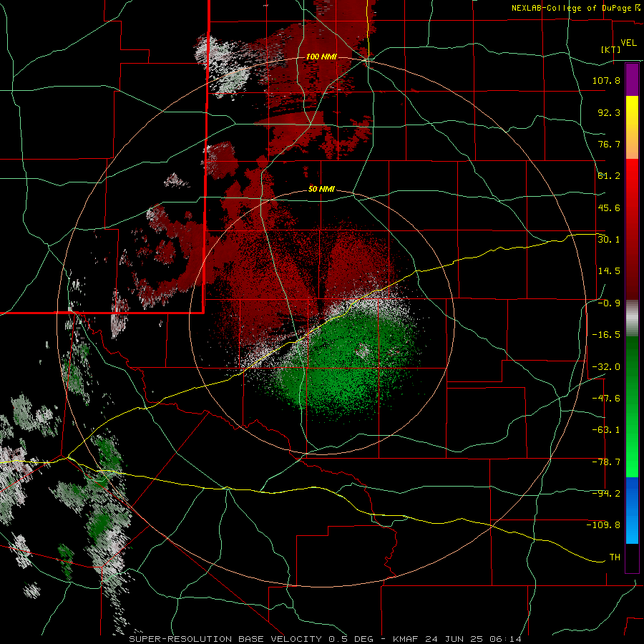
Task: Click the [KT] units label
Action: [x=611, y=49]
